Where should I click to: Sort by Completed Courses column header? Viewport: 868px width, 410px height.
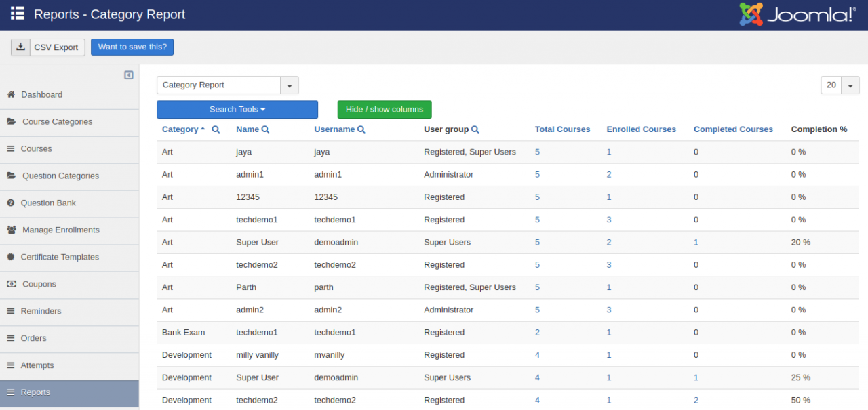[733, 129]
